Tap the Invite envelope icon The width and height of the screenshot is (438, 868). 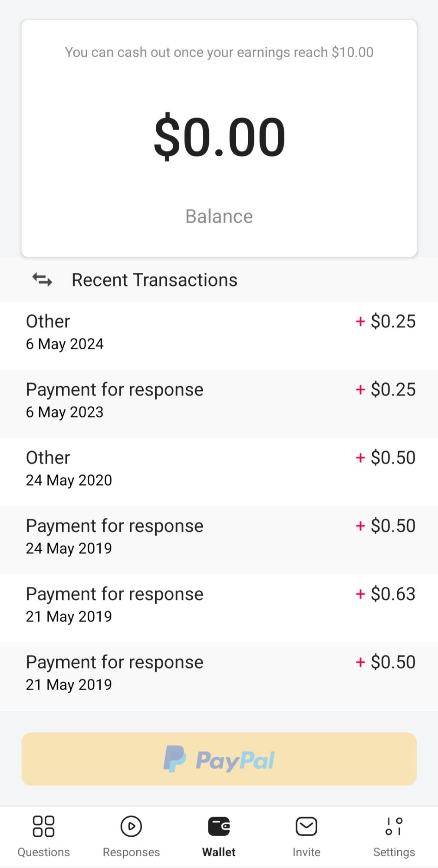point(306,826)
